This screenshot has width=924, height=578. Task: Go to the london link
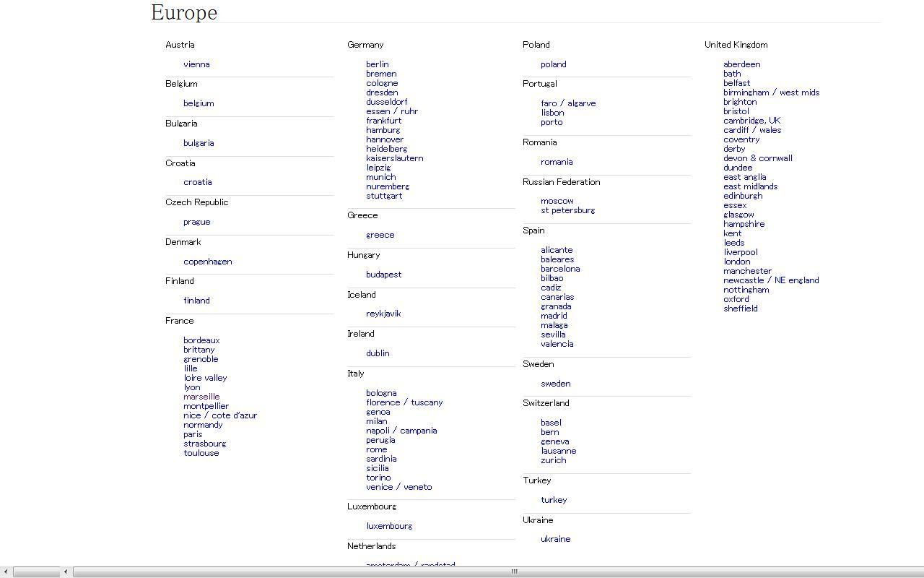pyautogui.click(x=737, y=262)
